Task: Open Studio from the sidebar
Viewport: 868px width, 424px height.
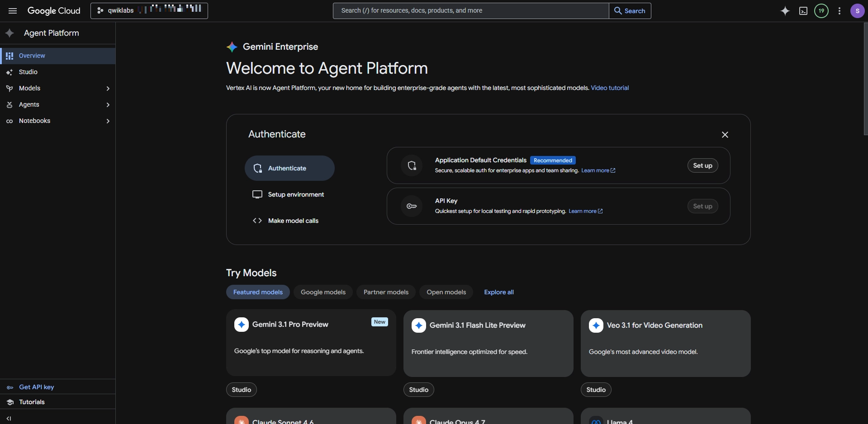Action: tap(58, 72)
